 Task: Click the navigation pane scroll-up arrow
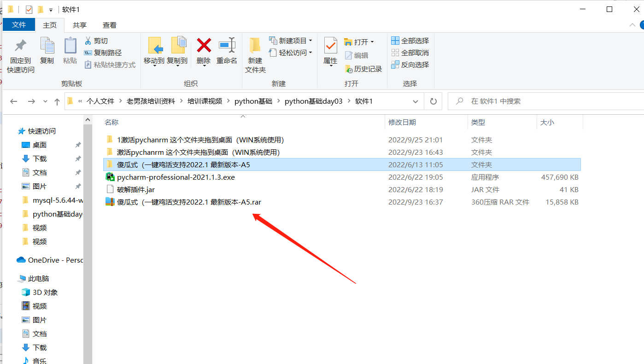(88, 120)
